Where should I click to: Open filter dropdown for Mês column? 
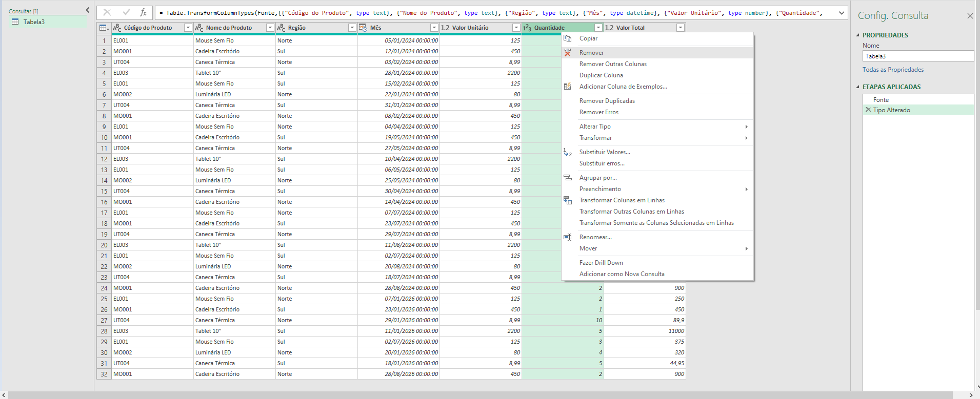(x=434, y=28)
